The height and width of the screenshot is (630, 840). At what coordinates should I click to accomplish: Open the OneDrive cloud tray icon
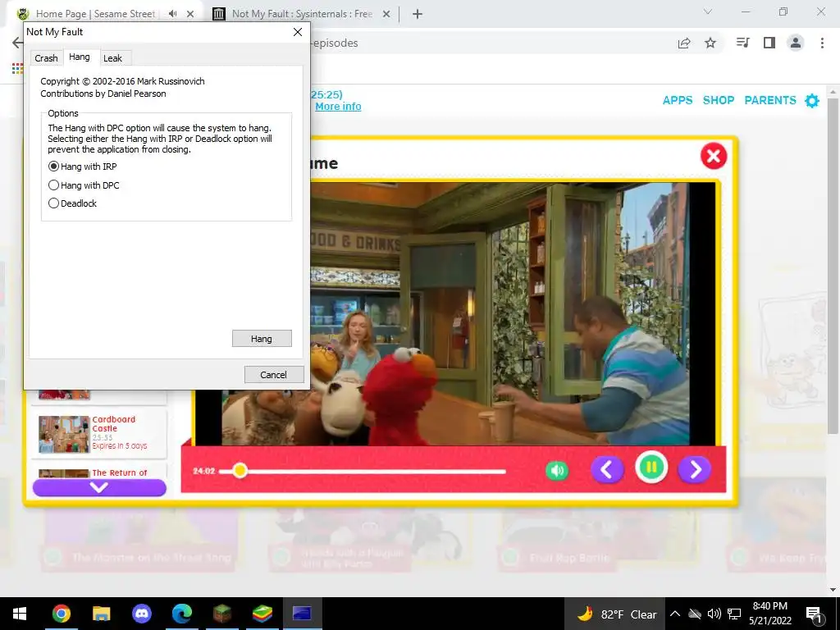pos(694,614)
